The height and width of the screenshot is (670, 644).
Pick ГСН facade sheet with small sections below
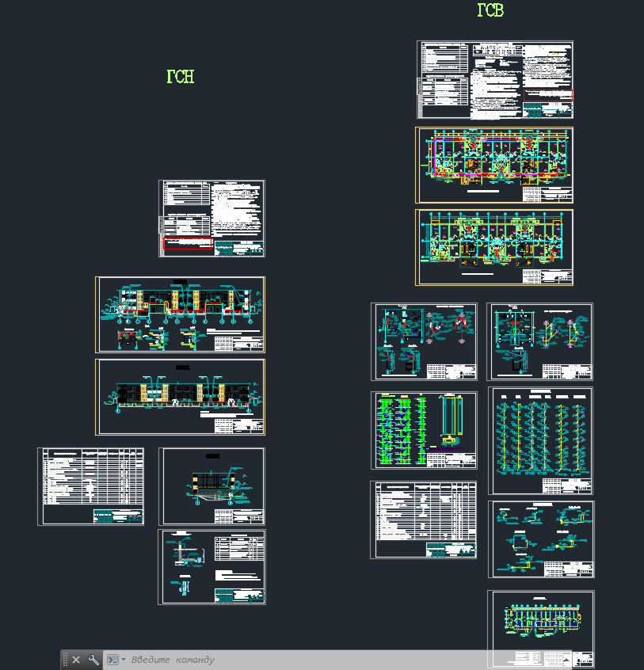[180, 314]
